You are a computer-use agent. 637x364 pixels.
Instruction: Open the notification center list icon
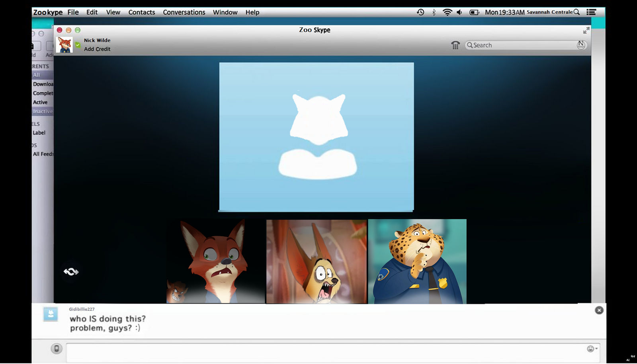(591, 12)
